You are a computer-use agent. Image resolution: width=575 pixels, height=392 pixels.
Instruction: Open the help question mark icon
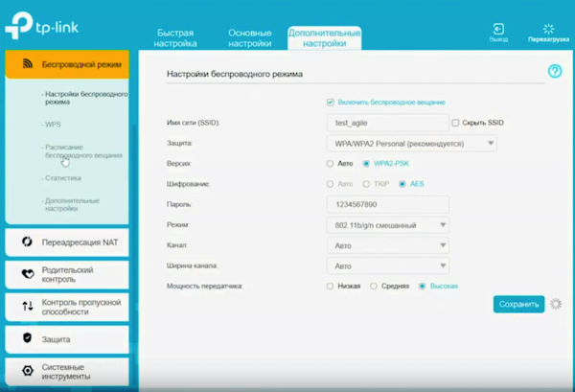point(554,72)
